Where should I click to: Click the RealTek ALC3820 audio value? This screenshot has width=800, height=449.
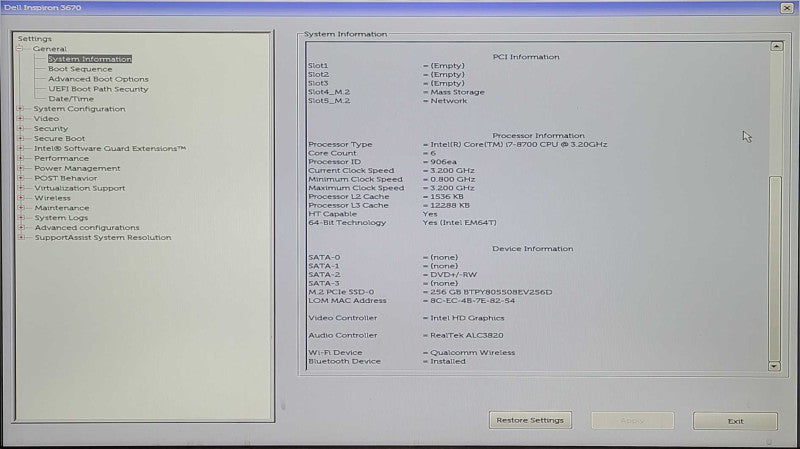466,336
